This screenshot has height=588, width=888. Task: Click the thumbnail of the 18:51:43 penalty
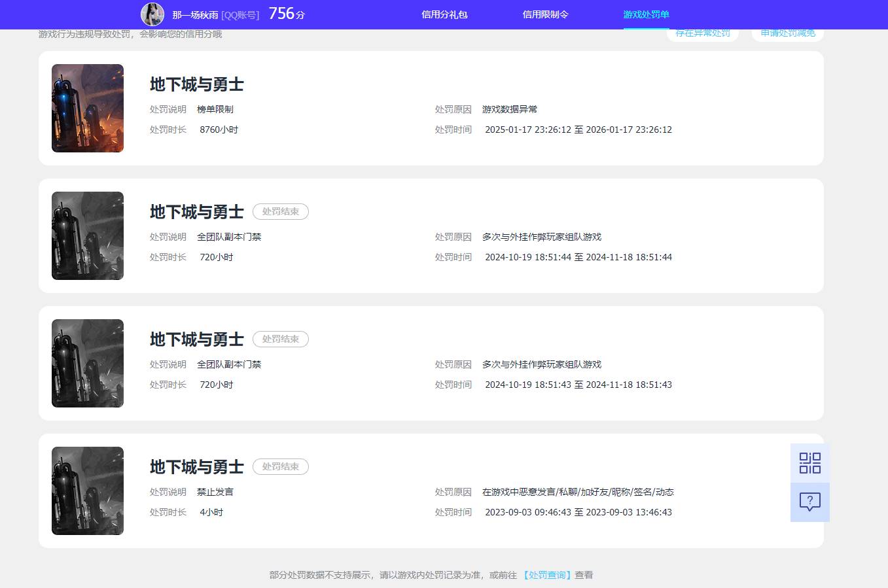88,363
